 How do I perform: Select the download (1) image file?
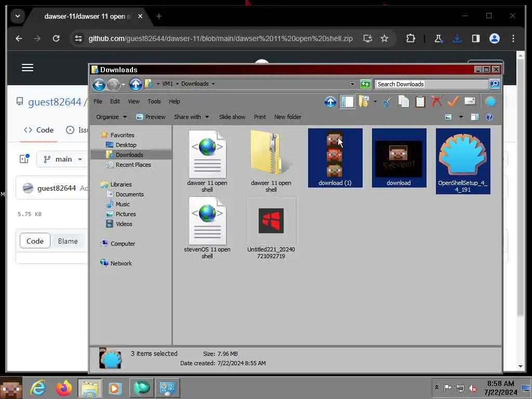coord(335,158)
